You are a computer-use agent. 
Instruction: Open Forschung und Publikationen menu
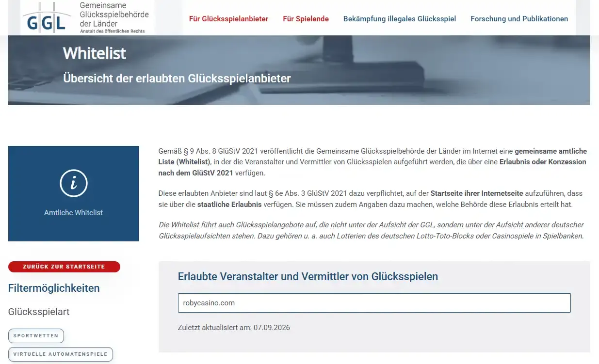pos(519,19)
